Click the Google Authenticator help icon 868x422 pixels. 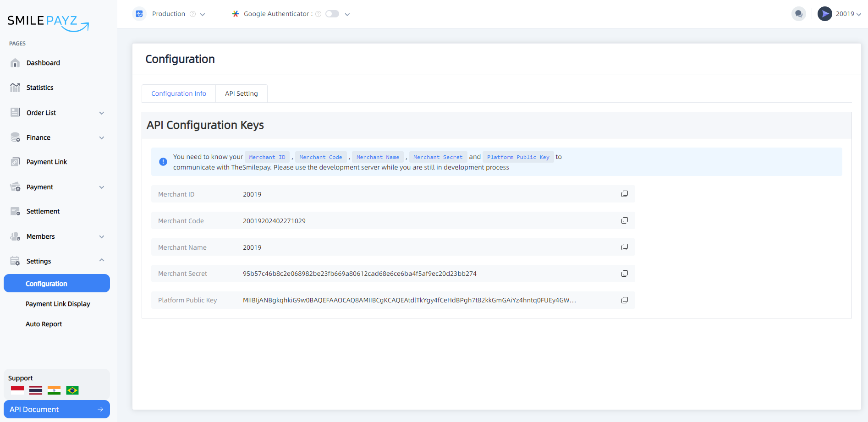(319, 14)
